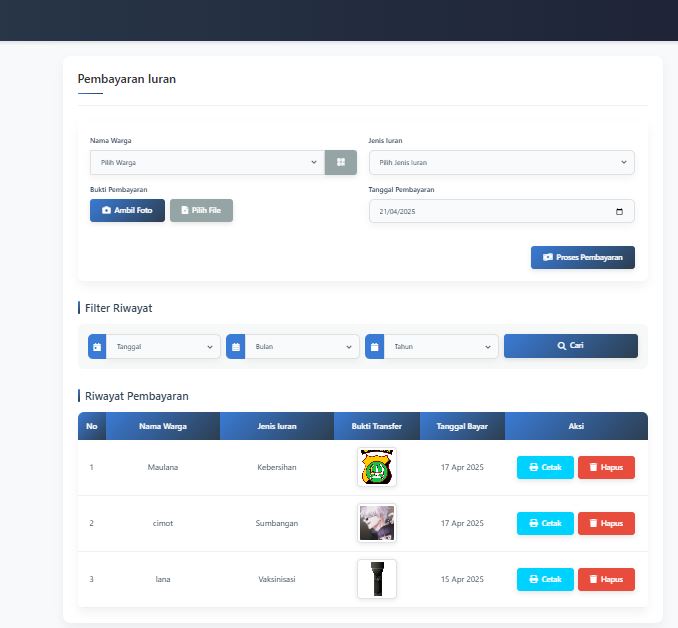Click the calendar icon beside Tahun filter
The height and width of the screenshot is (628, 678).
coord(374,346)
